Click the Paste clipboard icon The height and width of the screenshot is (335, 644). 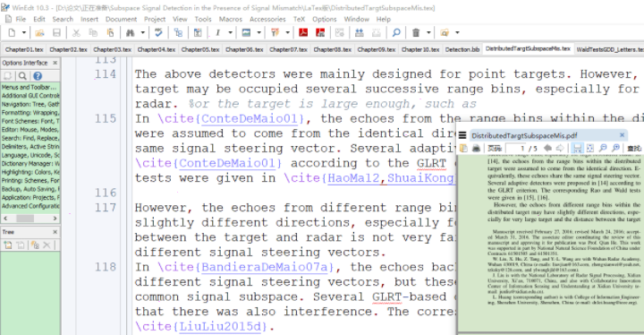[x=110, y=32]
